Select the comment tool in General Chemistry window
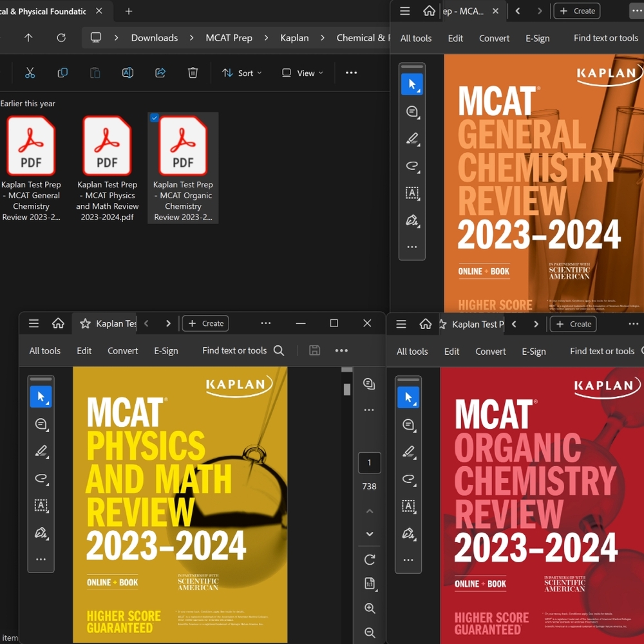Viewport: 644px width, 644px height. click(412, 111)
